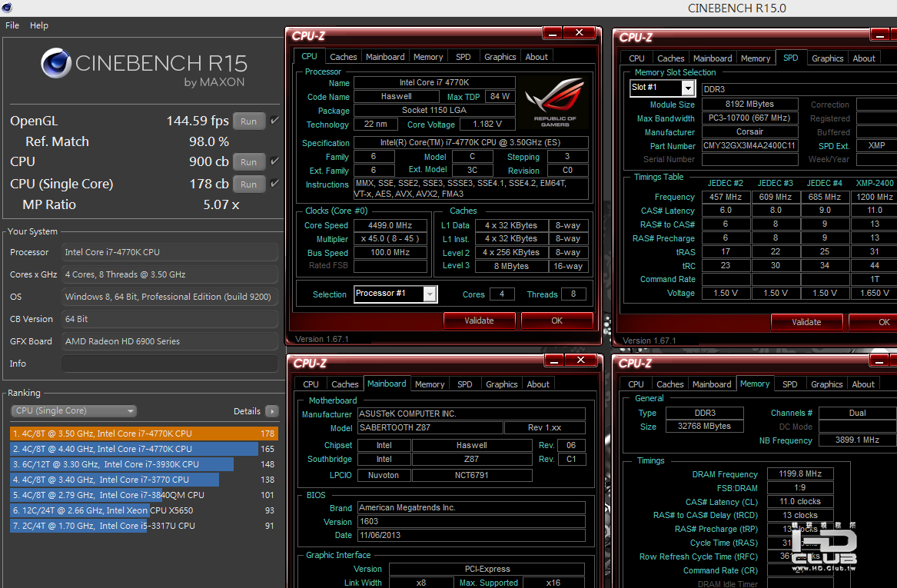The height and width of the screenshot is (588, 897).
Task: Open About tab in top-left CPU-Z window
Action: [x=537, y=57]
